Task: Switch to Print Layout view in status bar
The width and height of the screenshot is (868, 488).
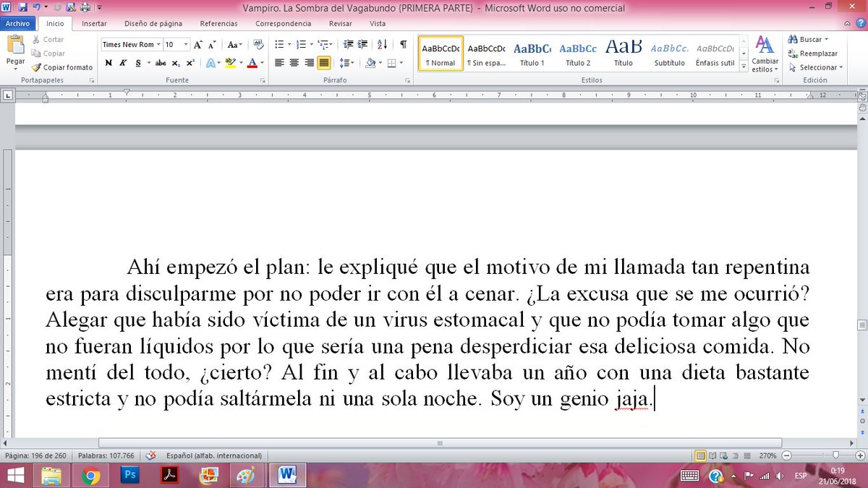Action: click(700, 455)
